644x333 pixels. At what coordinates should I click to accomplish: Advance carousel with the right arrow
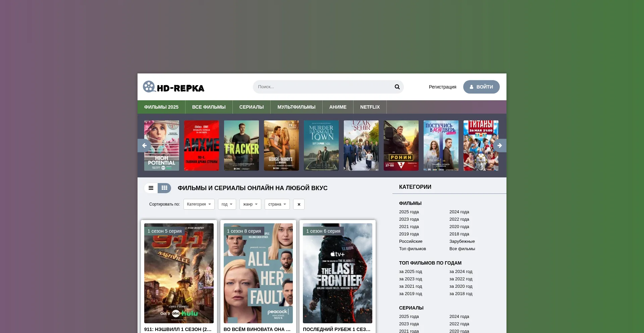[499, 146]
